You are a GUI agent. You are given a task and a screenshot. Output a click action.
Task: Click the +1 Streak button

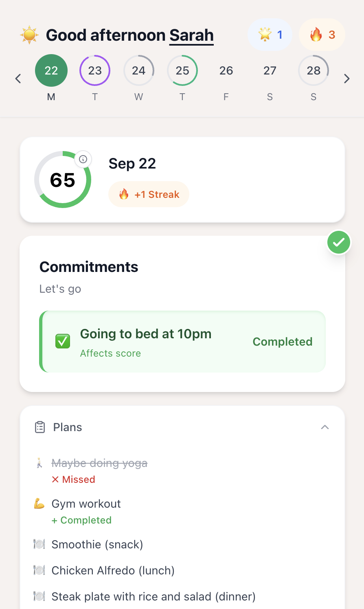[149, 194]
